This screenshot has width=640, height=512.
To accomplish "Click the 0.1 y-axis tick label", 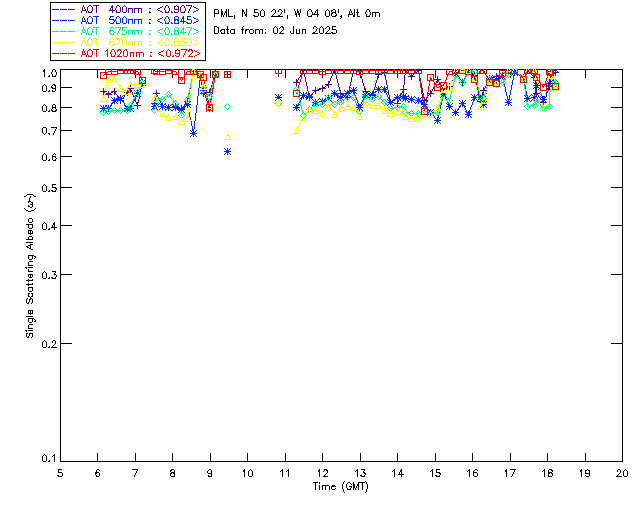I will [x=48, y=459].
